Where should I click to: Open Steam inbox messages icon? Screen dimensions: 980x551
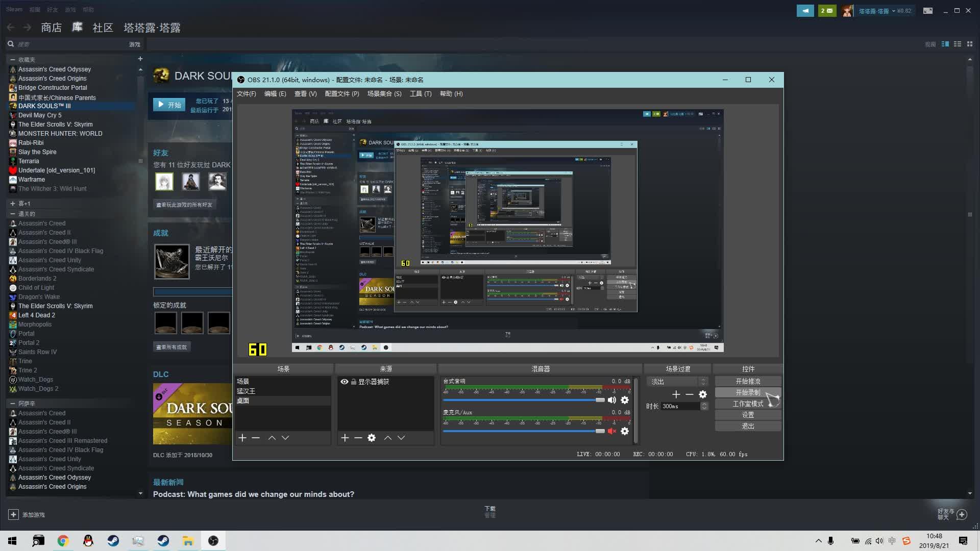coord(827,11)
